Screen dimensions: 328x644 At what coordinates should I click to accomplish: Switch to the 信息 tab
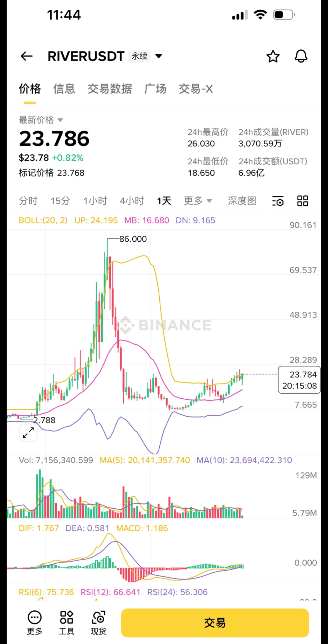point(64,89)
